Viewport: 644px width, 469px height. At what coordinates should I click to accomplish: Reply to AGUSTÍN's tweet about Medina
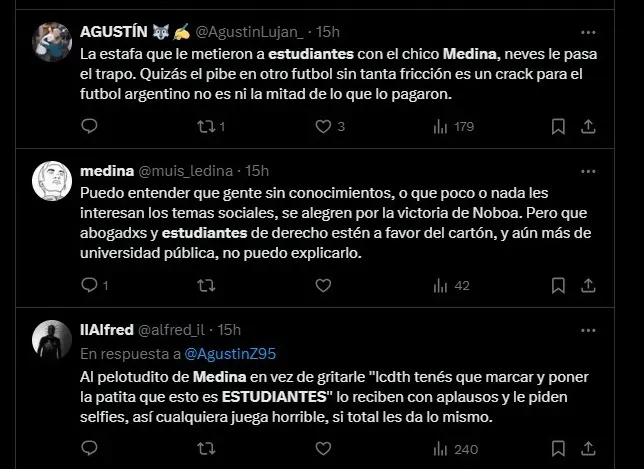pos(89,127)
